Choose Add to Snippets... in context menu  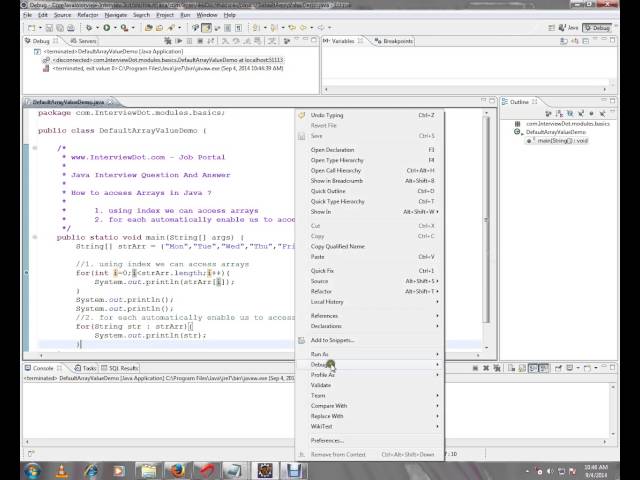[371, 340]
